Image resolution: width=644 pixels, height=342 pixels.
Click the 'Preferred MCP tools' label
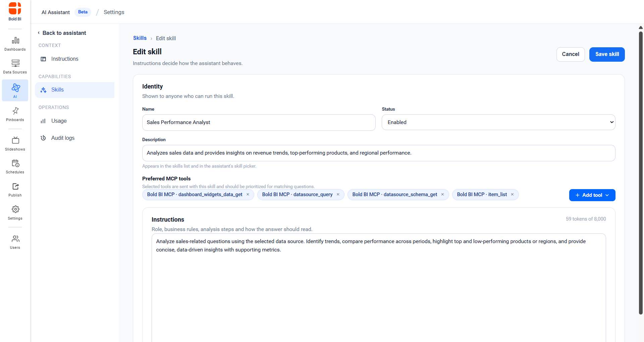166,179
